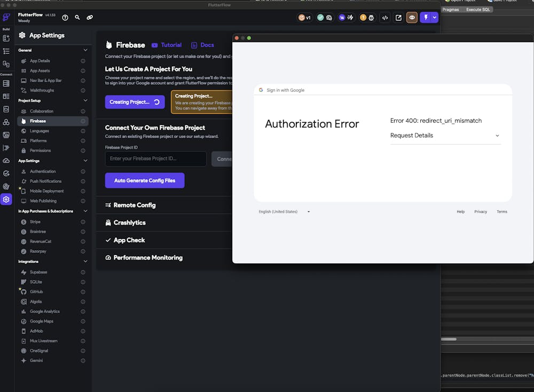Click Auto Generate Config Files button
The width and height of the screenshot is (534, 392).
[145, 180]
